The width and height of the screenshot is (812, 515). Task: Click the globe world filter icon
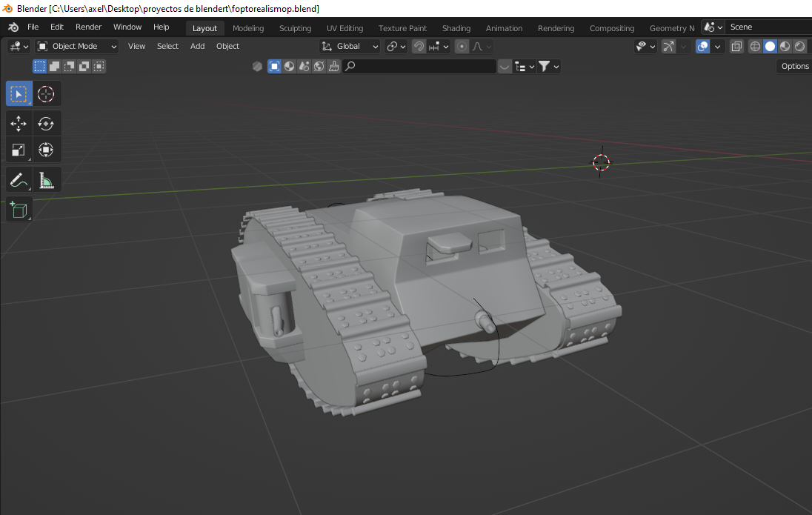click(x=319, y=66)
